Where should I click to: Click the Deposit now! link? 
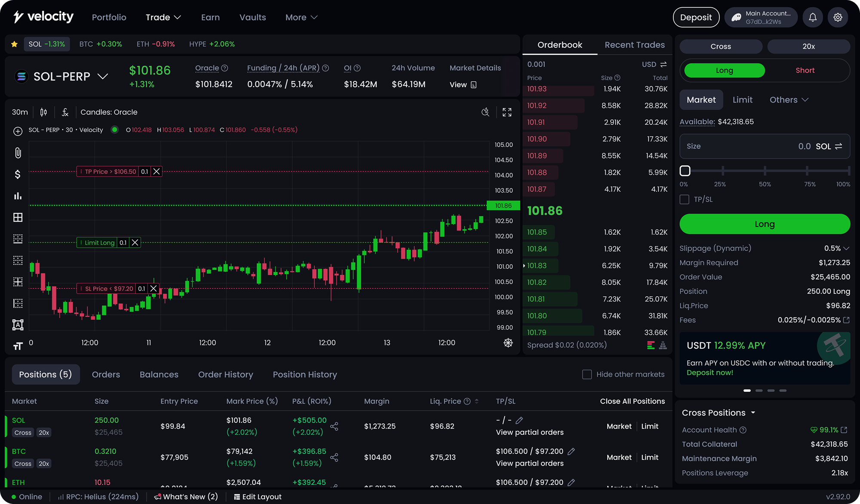[709, 373]
